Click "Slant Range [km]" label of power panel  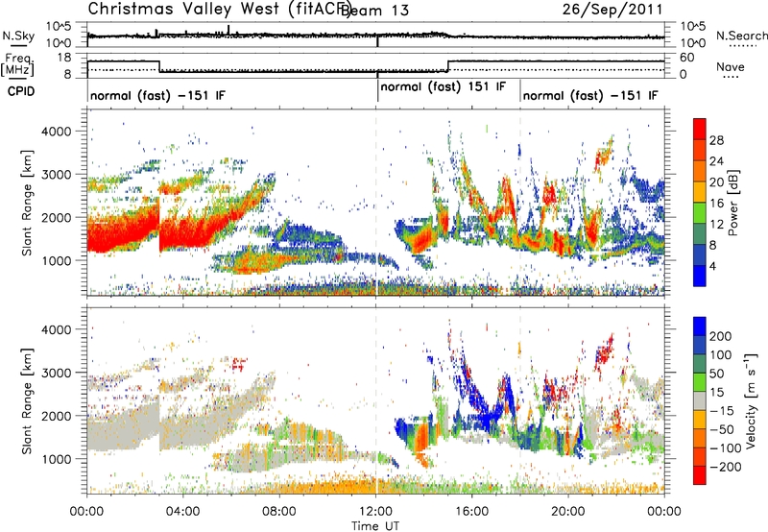click(27, 203)
